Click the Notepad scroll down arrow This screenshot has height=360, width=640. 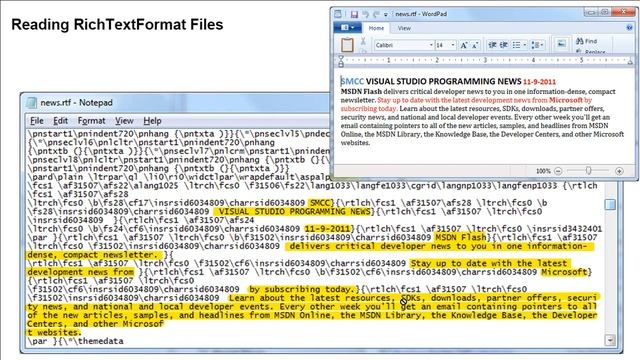click(610, 340)
